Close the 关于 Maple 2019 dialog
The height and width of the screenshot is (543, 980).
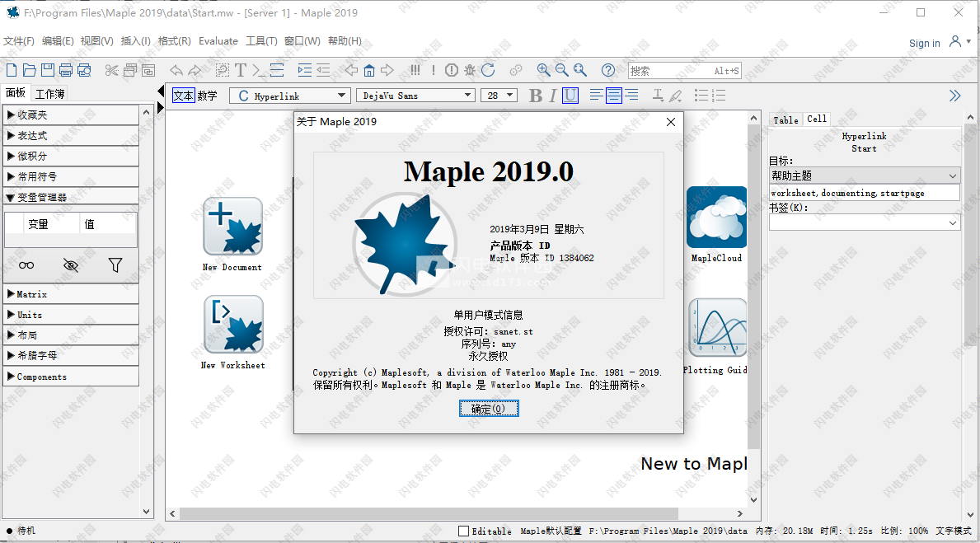pyautogui.click(x=671, y=122)
